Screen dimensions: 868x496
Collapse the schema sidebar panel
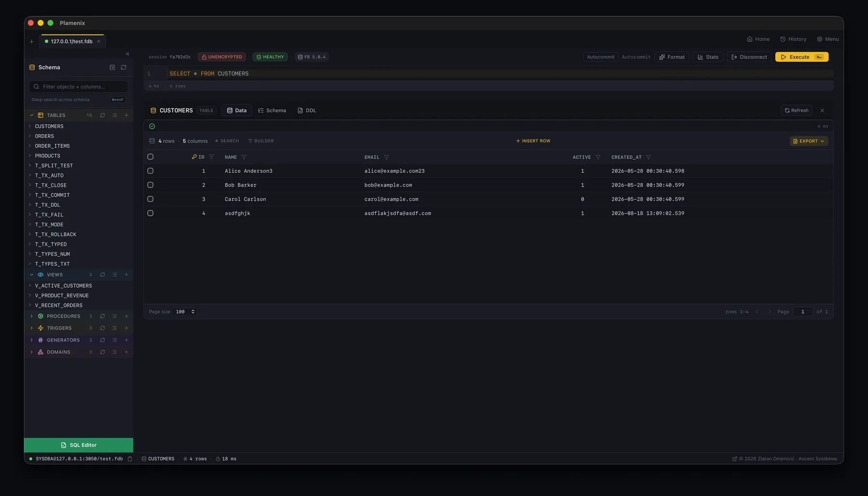point(127,54)
